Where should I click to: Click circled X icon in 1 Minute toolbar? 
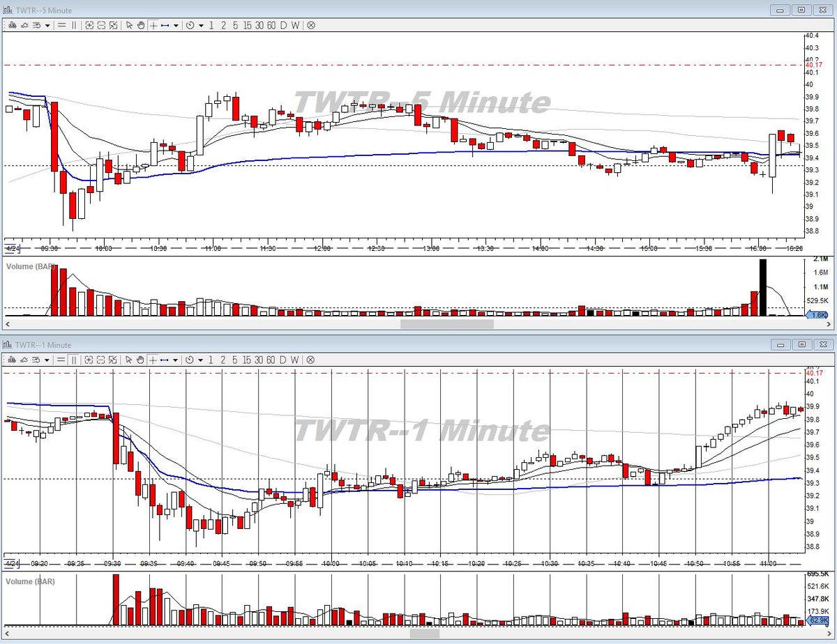point(311,360)
